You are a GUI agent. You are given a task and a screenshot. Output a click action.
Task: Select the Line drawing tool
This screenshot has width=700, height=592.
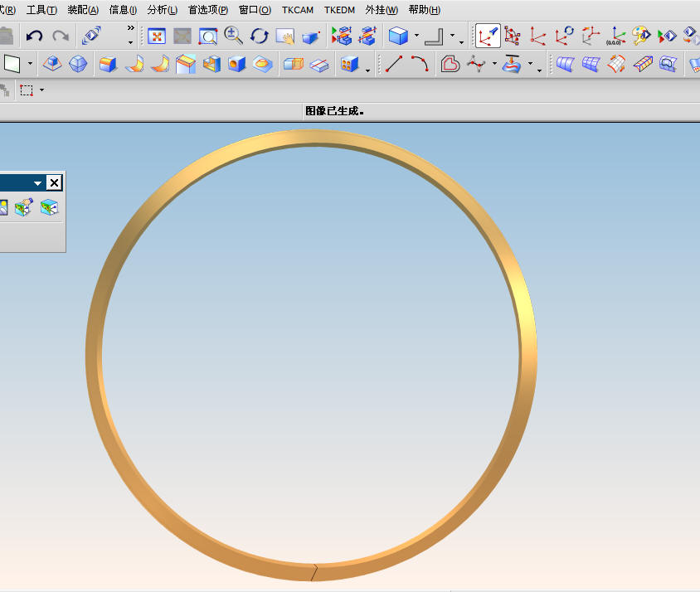point(394,64)
